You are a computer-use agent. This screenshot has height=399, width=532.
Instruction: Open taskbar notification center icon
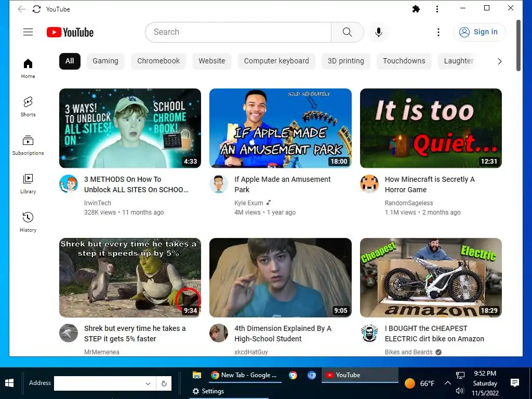pos(515,383)
